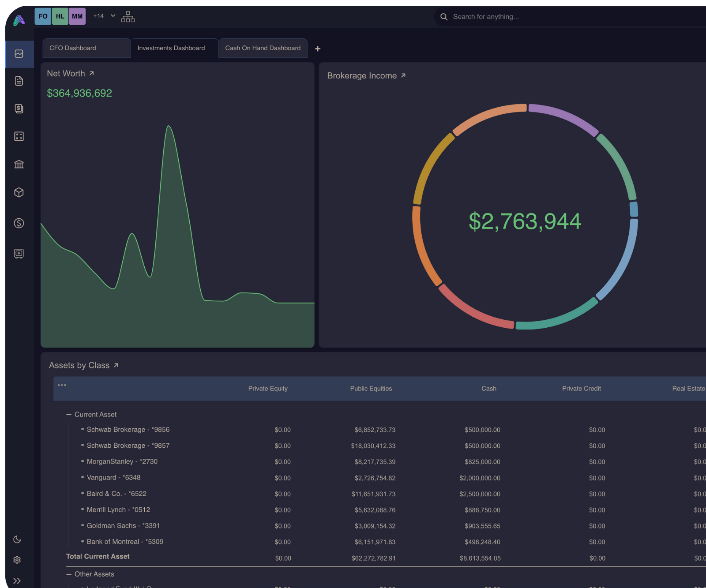The height and width of the screenshot is (588, 706).
Task: Switch to the CFO Dashboard tab
Action: point(73,48)
